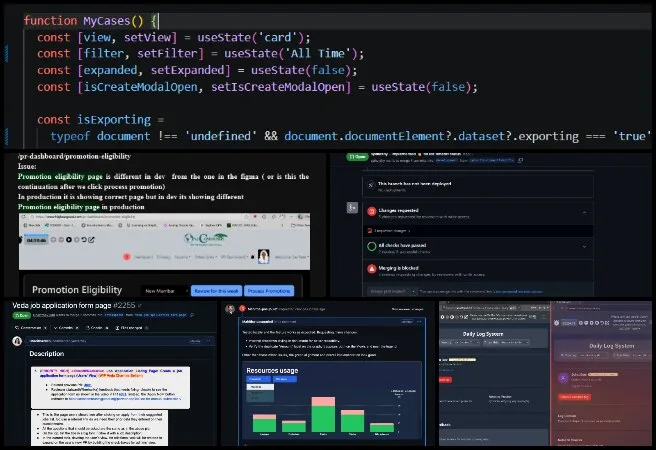Expand the All checks have passed chevron

coord(584,246)
